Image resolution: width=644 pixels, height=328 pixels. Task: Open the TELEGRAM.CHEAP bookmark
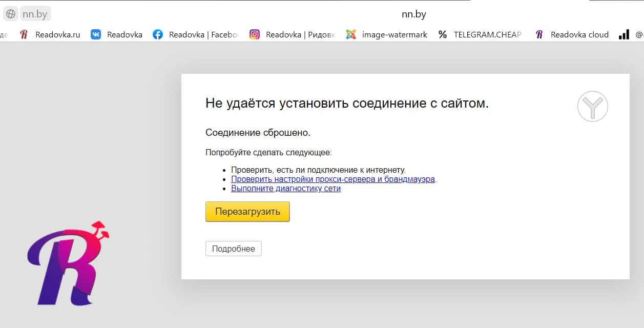coord(480,35)
